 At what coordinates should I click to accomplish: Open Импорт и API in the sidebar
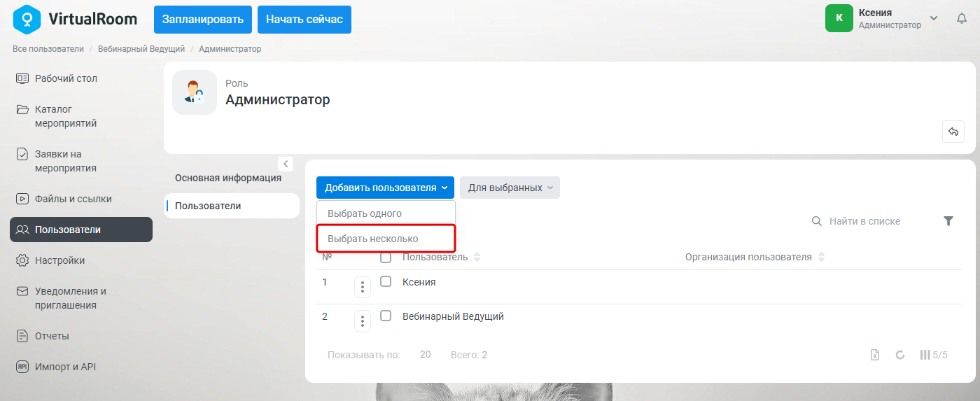coord(81,367)
